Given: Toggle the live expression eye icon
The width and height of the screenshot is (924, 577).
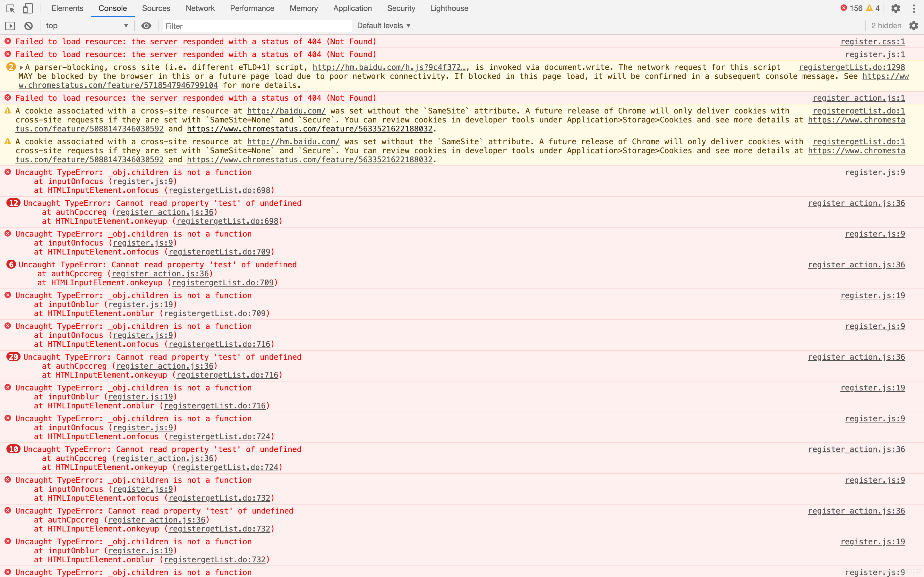Looking at the screenshot, I should [146, 26].
